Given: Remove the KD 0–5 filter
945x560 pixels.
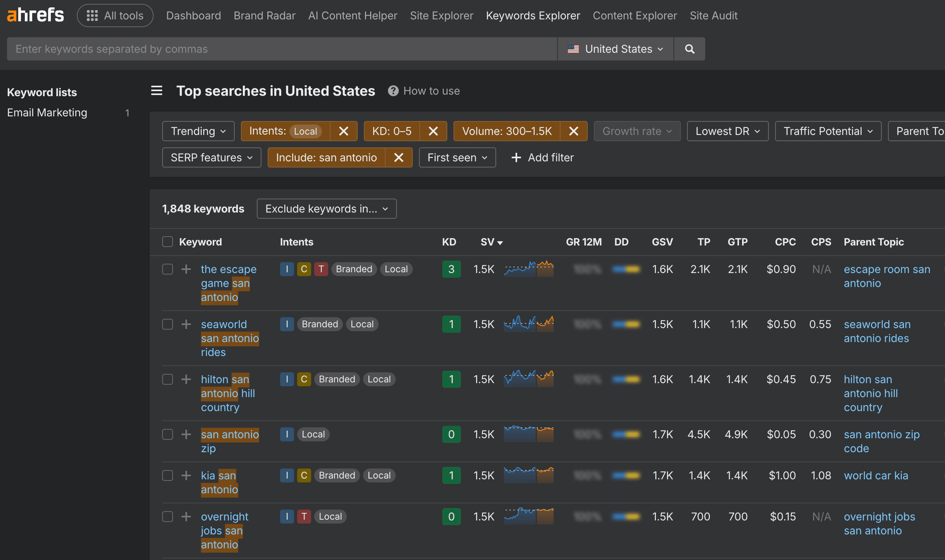Looking at the screenshot, I should (433, 131).
